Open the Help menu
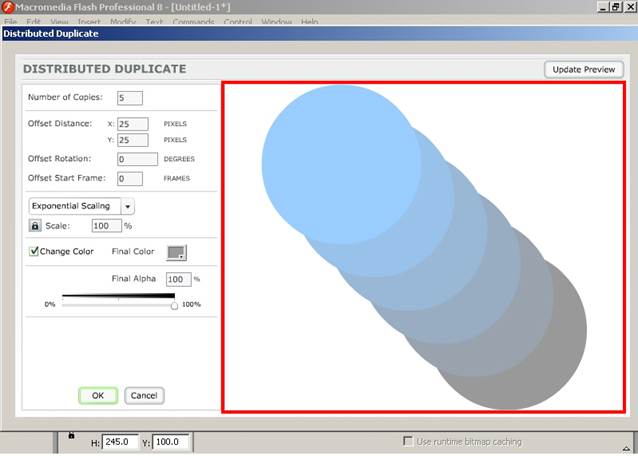Image resolution: width=638 pixels, height=456 pixels. [x=310, y=22]
